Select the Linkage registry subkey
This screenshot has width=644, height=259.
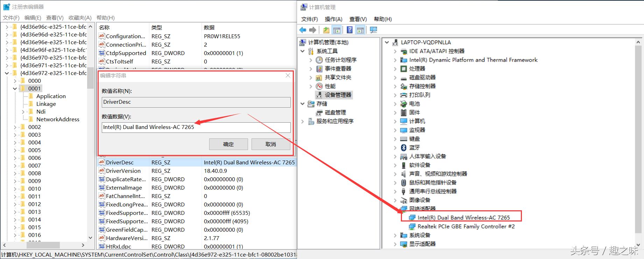click(46, 104)
